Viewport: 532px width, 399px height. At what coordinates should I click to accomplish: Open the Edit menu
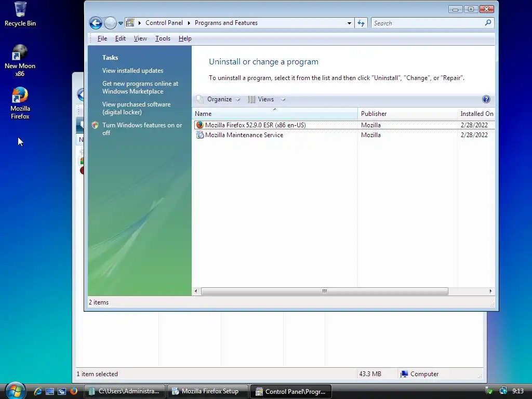[120, 38]
